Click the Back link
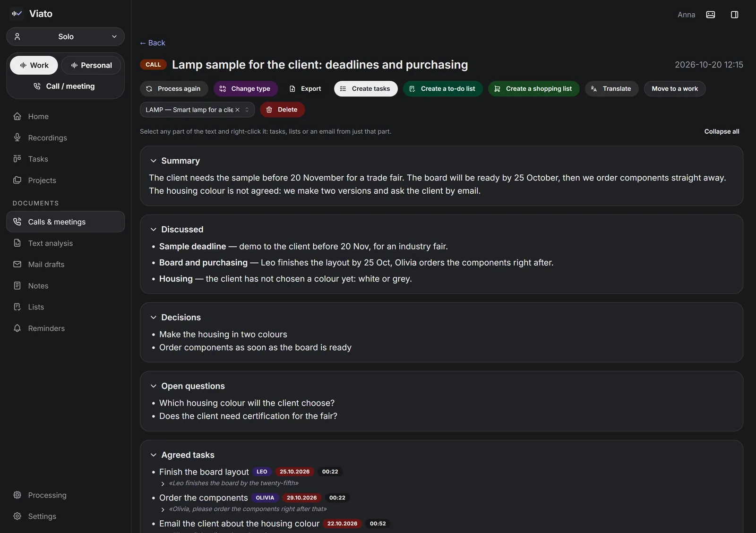 152,43
